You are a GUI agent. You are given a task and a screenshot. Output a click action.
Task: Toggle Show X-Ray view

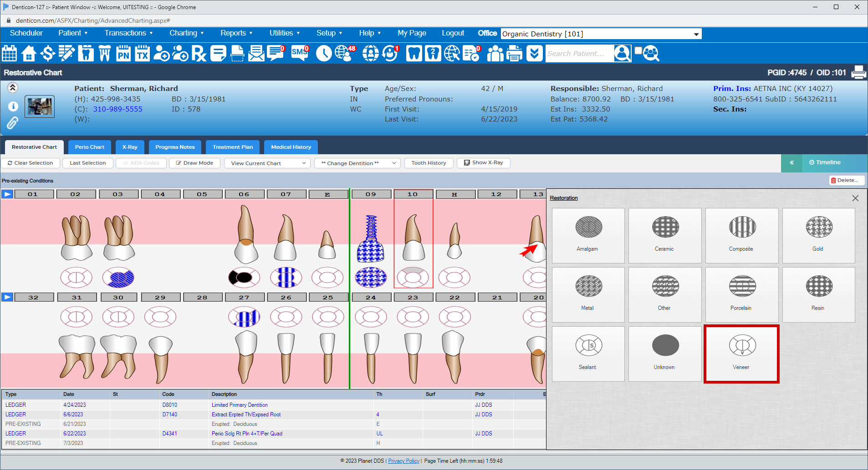pos(483,162)
